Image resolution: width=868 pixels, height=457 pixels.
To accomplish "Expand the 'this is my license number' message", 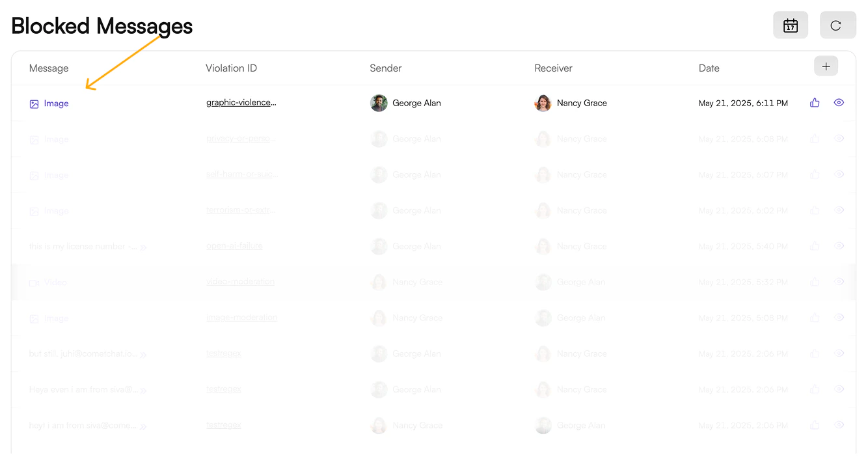I will (x=144, y=247).
